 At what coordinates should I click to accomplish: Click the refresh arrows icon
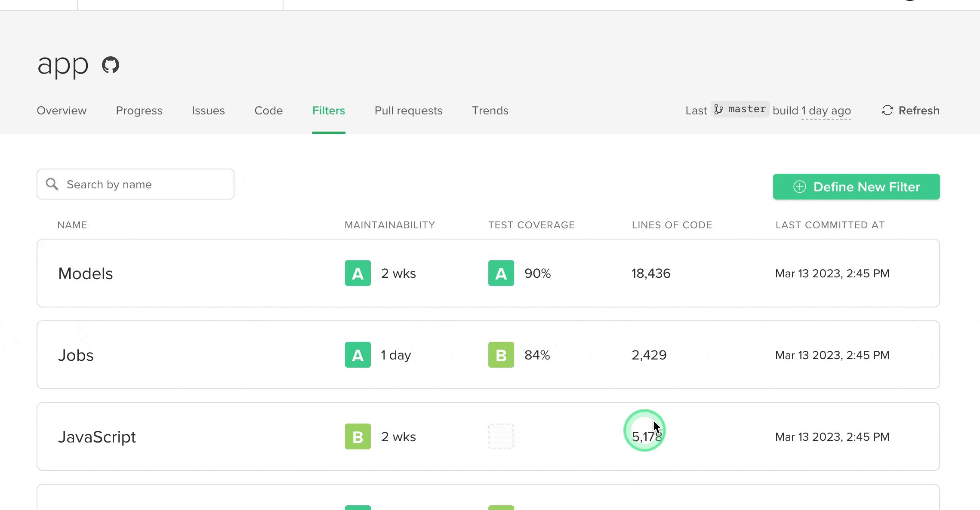pyautogui.click(x=887, y=111)
